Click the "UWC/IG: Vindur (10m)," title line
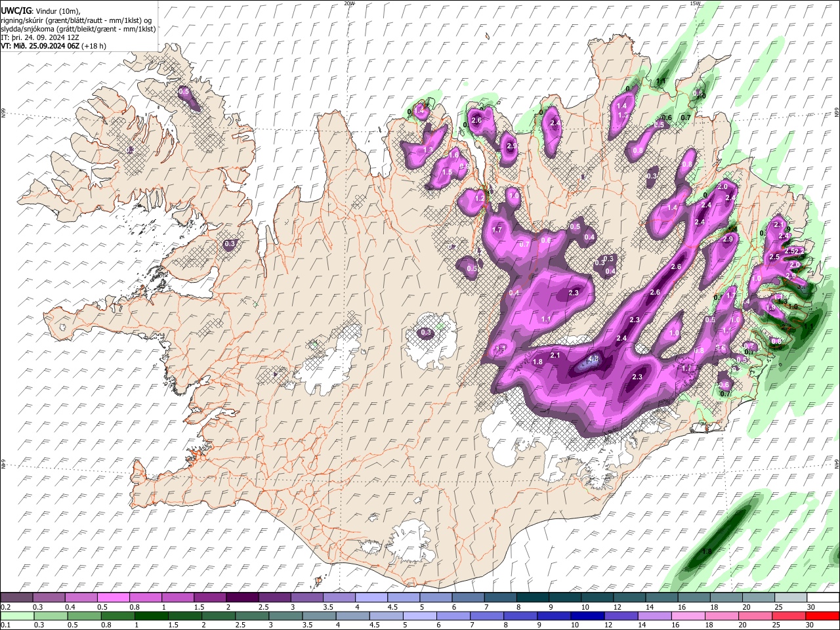840x630 pixels. click(41, 11)
